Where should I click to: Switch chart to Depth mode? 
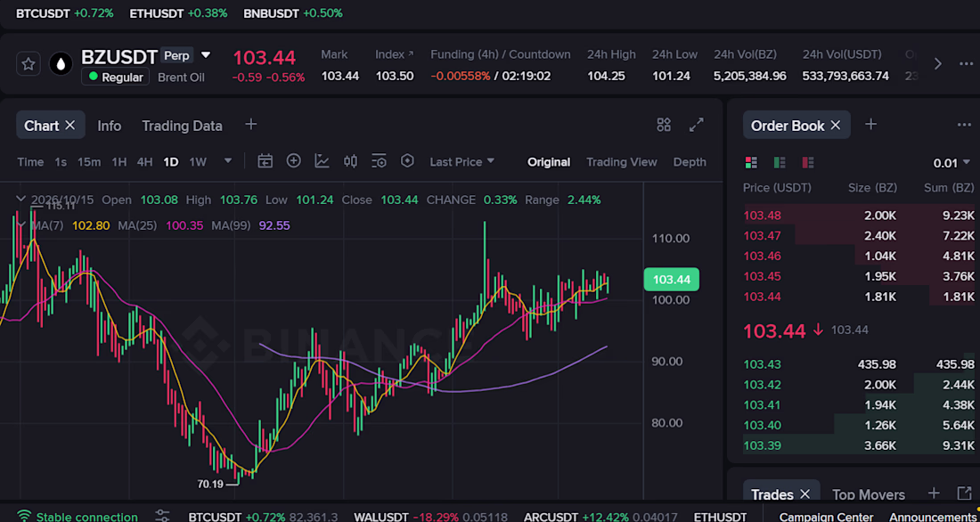[690, 162]
